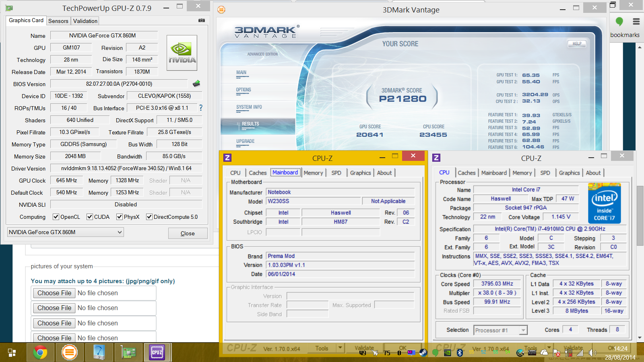Click the third Choose File button
644x362 pixels.
click(54, 323)
